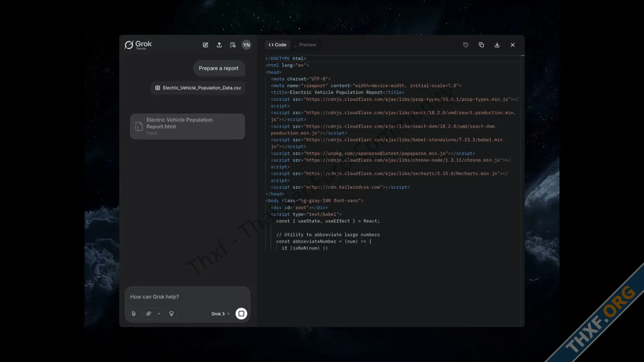Open the chat history search icon
The width and height of the screenshot is (644, 362).
233,45
